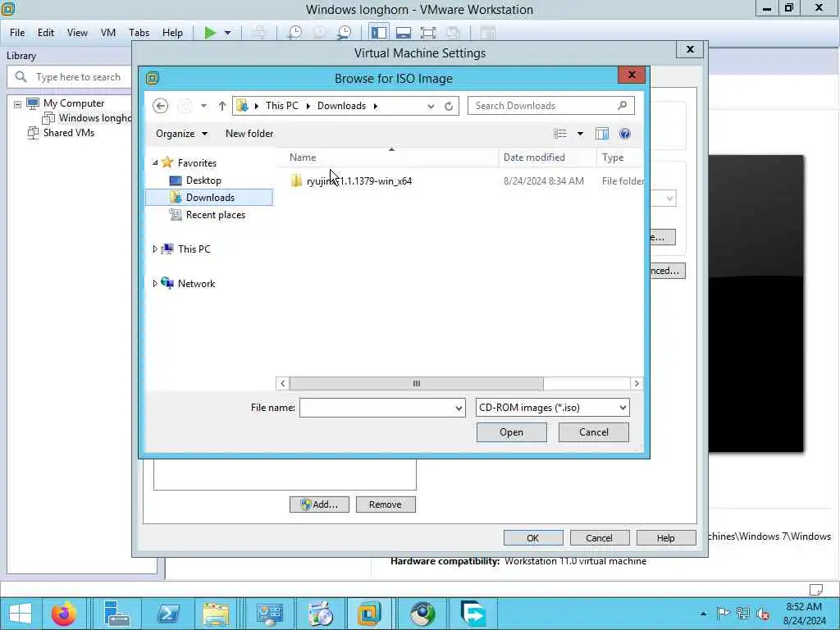Select the ryujinx-1.1.1379-win_x64 folder
840x630 pixels.
[x=359, y=181]
